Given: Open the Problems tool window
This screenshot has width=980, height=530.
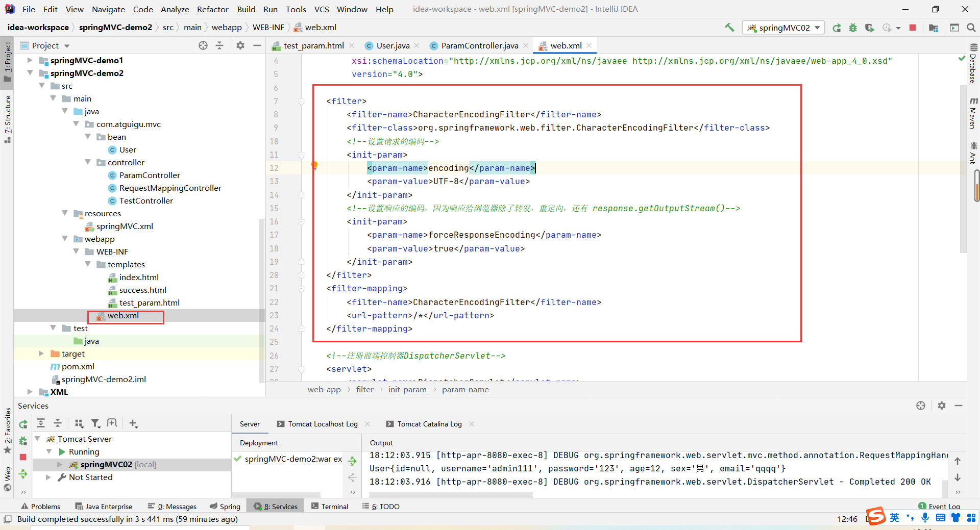Looking at the screenshot, I should tap(40, 506).
